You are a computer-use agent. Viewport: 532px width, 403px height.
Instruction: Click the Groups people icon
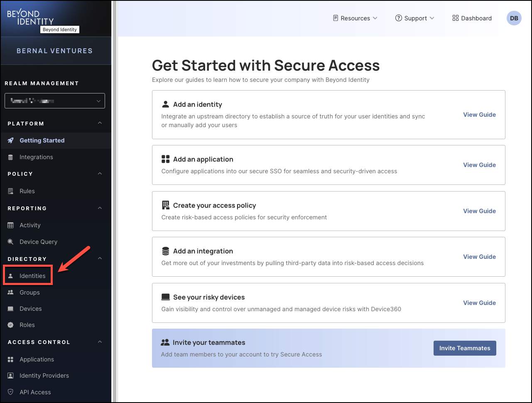tap(11, 292)
